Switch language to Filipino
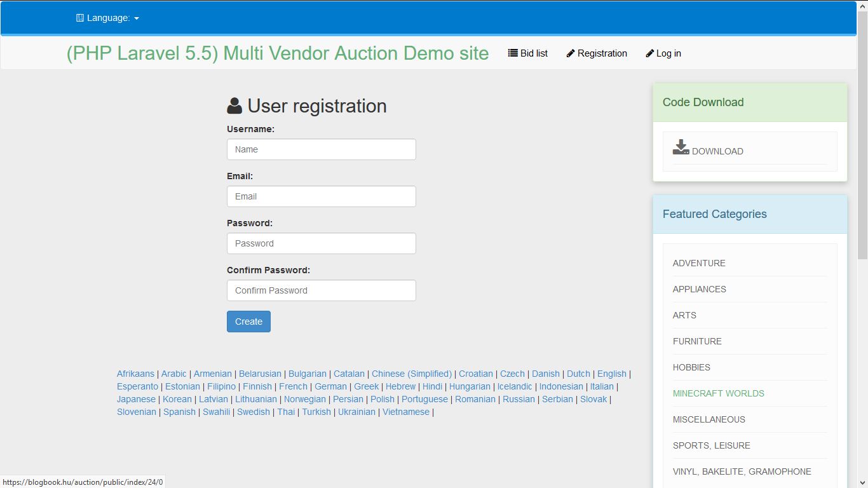The image size is (868, 488). (221, 386)
